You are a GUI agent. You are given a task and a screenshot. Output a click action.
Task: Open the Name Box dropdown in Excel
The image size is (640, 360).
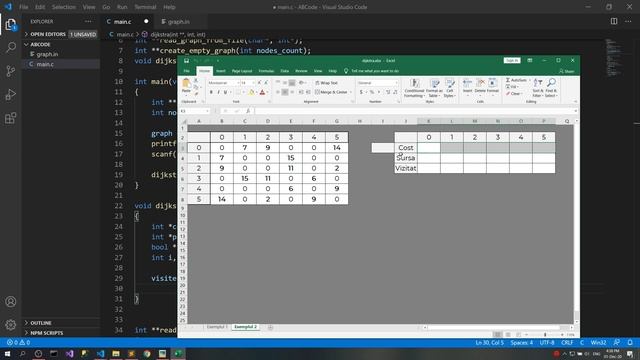point(207,111)
